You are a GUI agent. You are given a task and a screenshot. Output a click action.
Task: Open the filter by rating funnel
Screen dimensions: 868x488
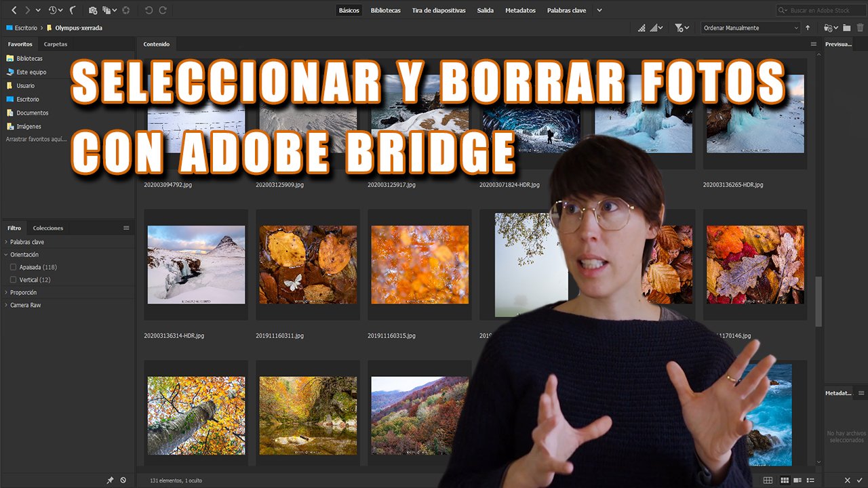coord(682,28)
